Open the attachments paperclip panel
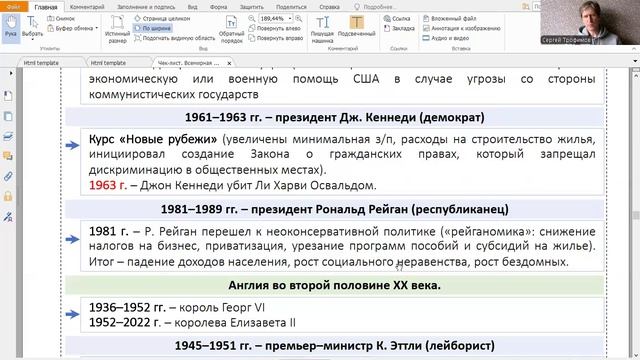This screenshot has width=640, height=360. click(8, 176)
